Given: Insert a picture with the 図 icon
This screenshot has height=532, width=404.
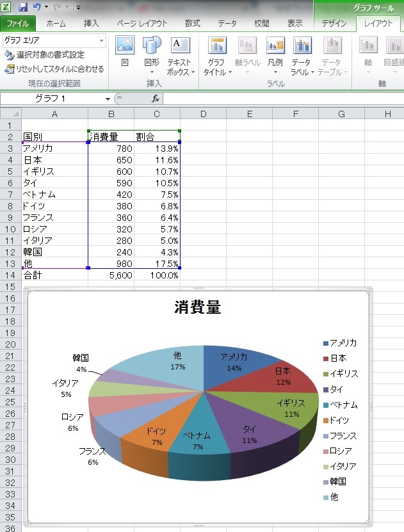Looking at the screenshot, I should (x=125, y=51).
